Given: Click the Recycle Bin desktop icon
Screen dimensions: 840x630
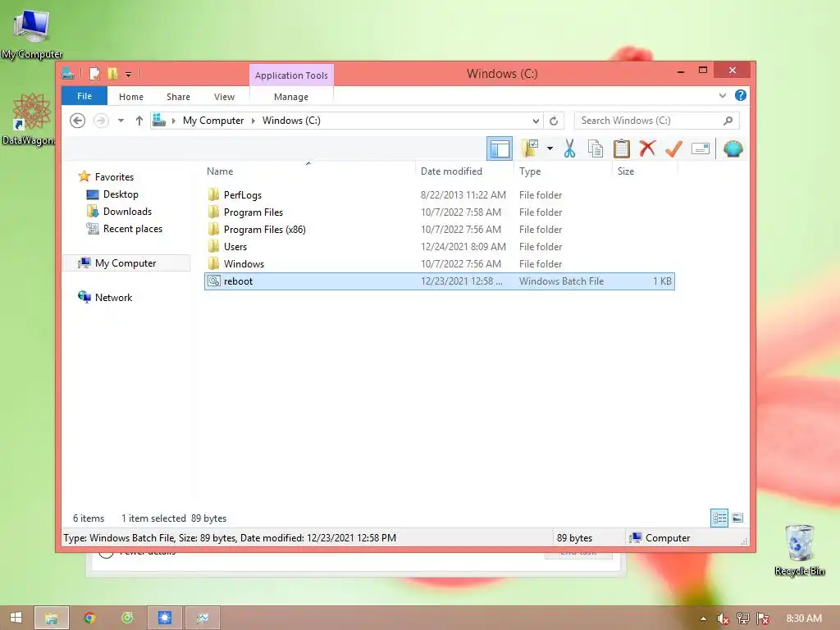Looking at the screenshot, I should click(x=799, y=550).
